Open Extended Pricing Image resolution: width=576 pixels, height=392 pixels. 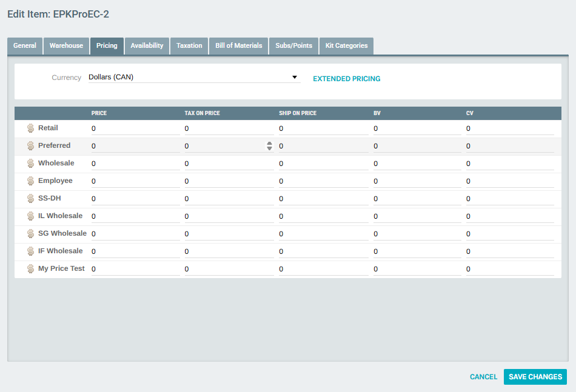346,78
